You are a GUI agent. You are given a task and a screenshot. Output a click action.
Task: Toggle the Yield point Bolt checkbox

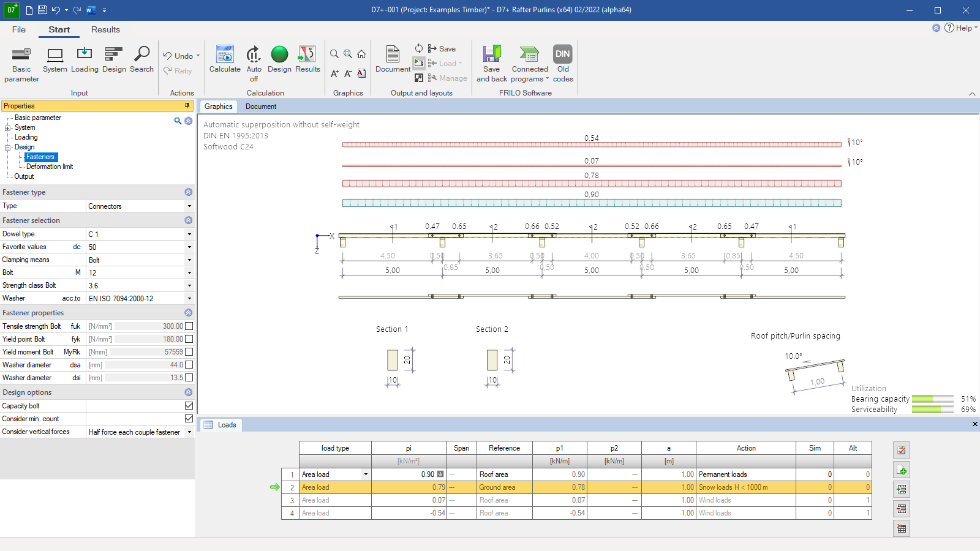[189, 339]
